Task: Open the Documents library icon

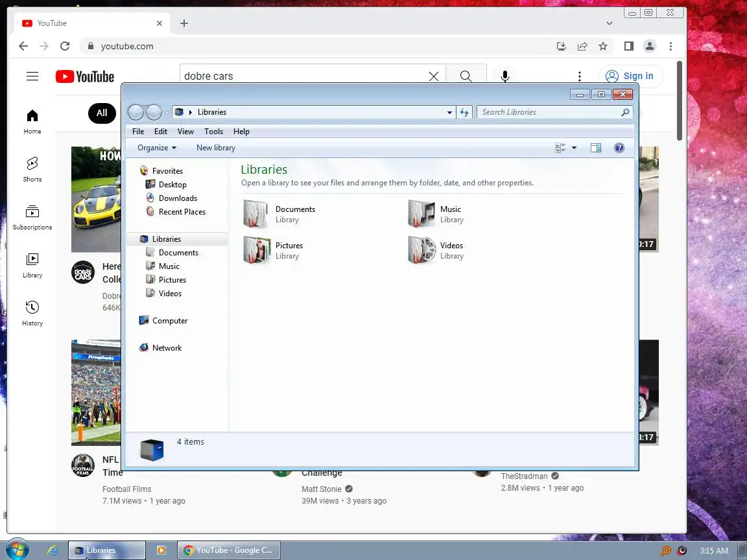Action: click(257, 214)
